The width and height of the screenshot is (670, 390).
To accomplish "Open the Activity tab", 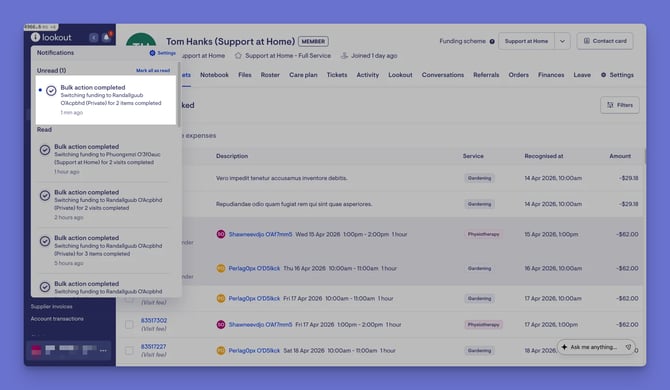I will click(x=367, y=75).
